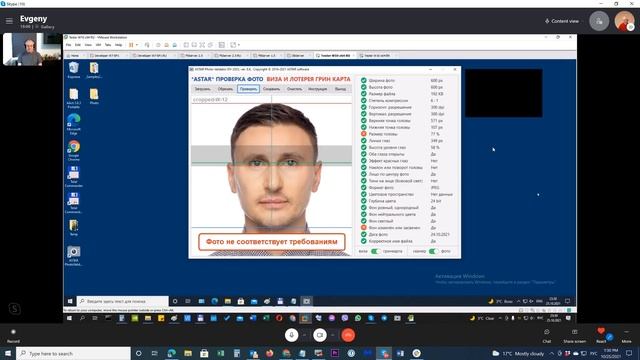Open Google Chrome shortcut on VM desktop
The width and height of the screenshot is (640, 360).
(73, 151)
